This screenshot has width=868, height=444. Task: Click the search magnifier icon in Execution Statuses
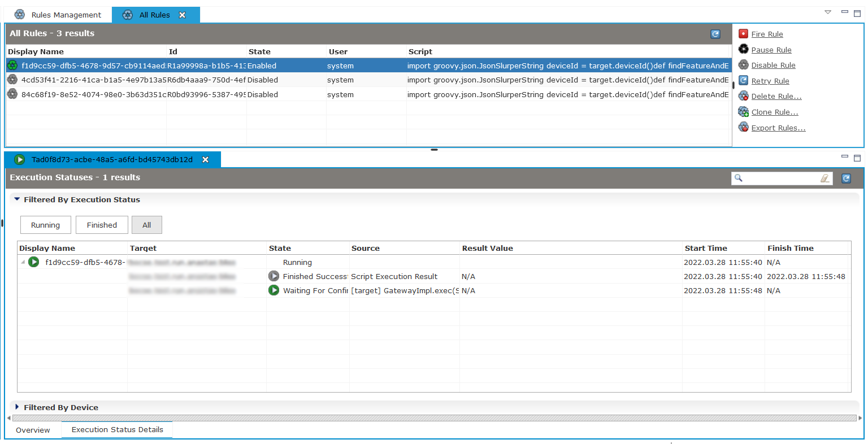click(738, 178)
